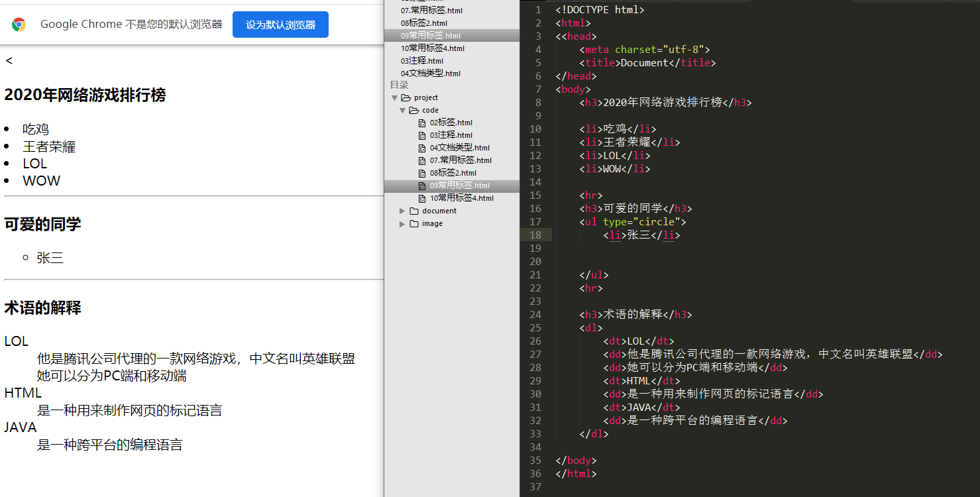Click heading 2020年网络游戏排行榜 in browser page

85,95
